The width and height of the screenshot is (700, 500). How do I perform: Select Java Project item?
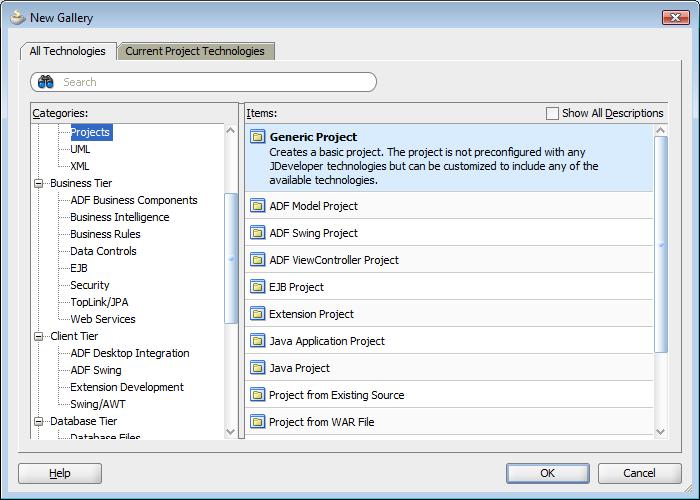tap(449, 368)
